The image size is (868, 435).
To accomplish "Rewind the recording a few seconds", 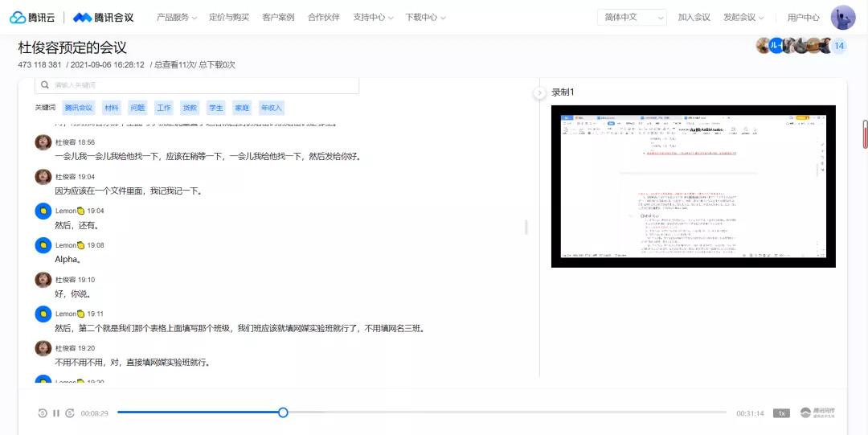I will pyautogui.click(x=43, y=413).
